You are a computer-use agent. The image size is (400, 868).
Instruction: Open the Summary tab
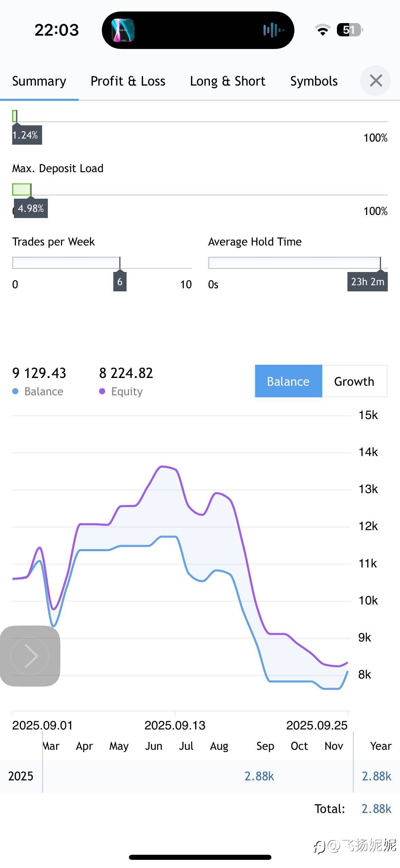coord(39,81)
